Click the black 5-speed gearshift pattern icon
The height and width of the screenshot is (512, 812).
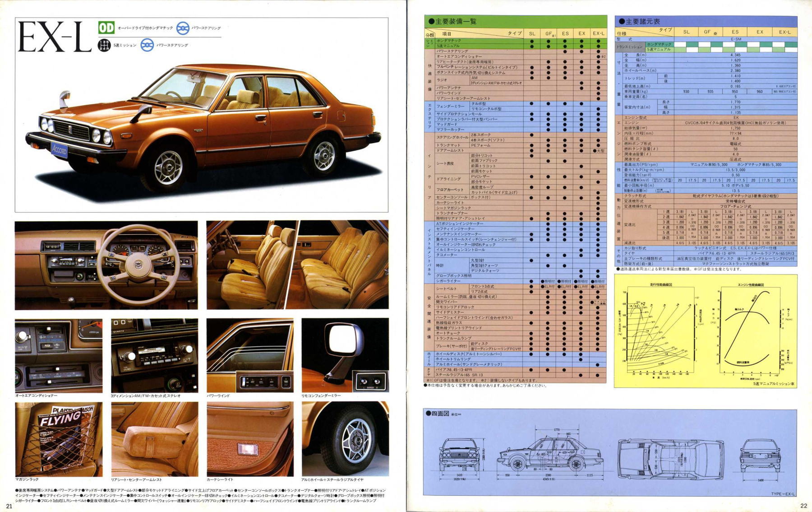104,45
